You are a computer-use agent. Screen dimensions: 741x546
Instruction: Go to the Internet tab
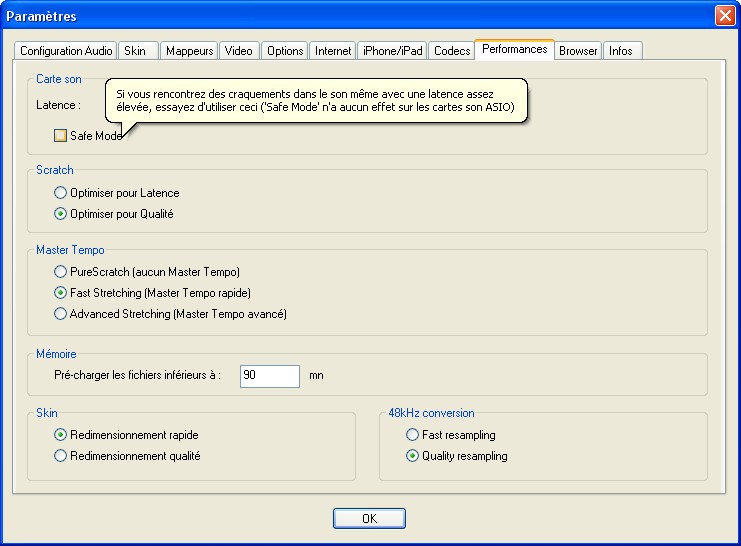[333, 51]
